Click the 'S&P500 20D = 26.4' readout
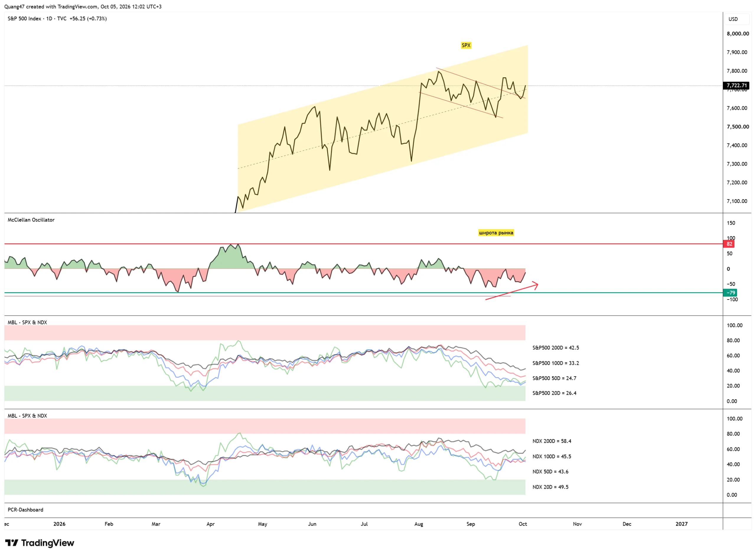756x556 pixels. (554, 393)
